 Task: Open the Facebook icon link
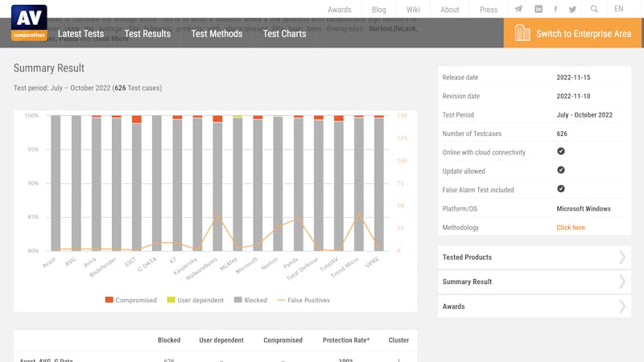tap(555, 9)
